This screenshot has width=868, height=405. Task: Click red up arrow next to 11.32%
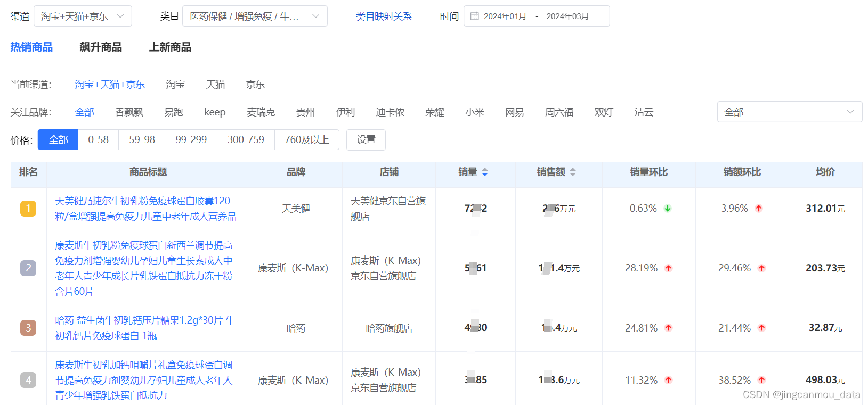click(x=668, y=380)
